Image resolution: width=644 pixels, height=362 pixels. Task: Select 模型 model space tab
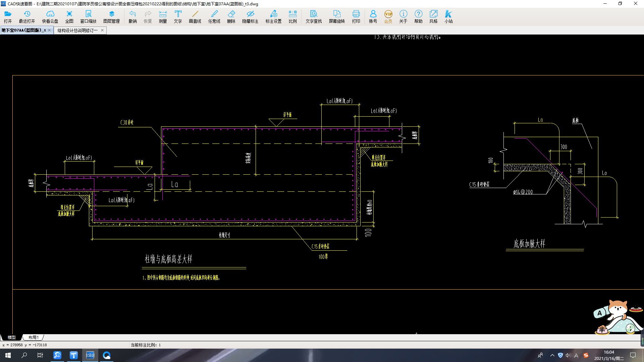click(11, 337)
